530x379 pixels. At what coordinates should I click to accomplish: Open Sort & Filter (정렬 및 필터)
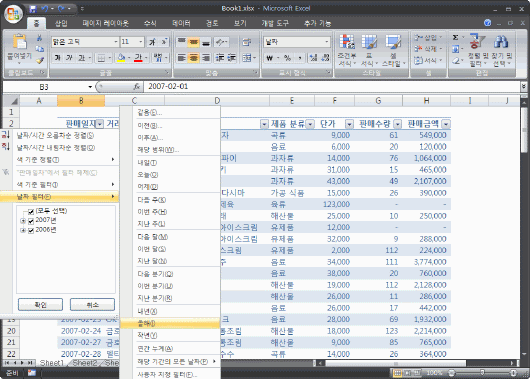click(x=478, y=50)
